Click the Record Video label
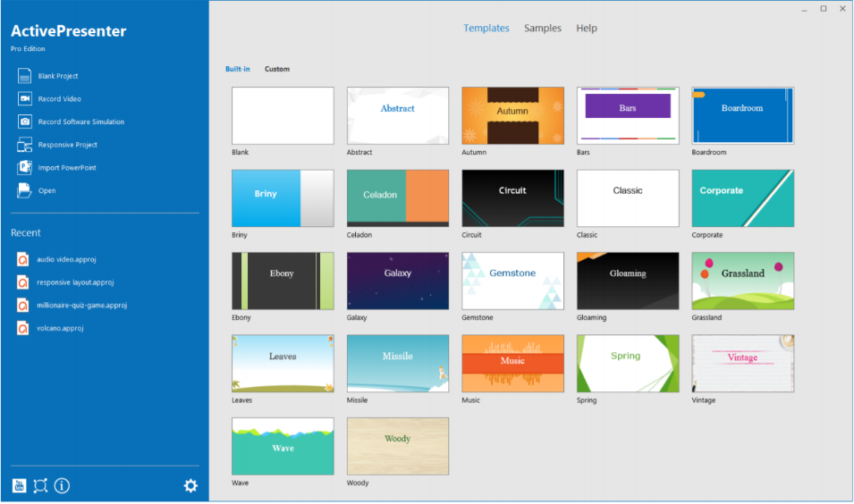This screenshot has height=504, width=854. 59,99
